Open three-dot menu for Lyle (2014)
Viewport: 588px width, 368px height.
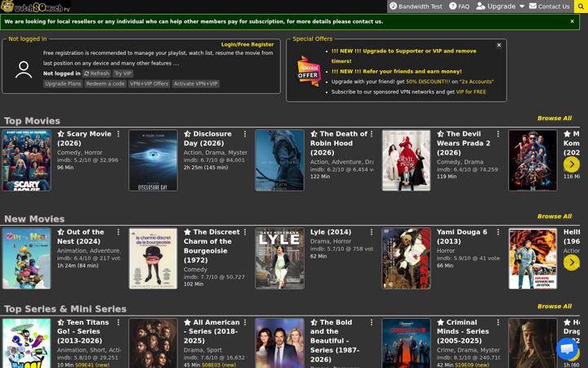[372, 232]
